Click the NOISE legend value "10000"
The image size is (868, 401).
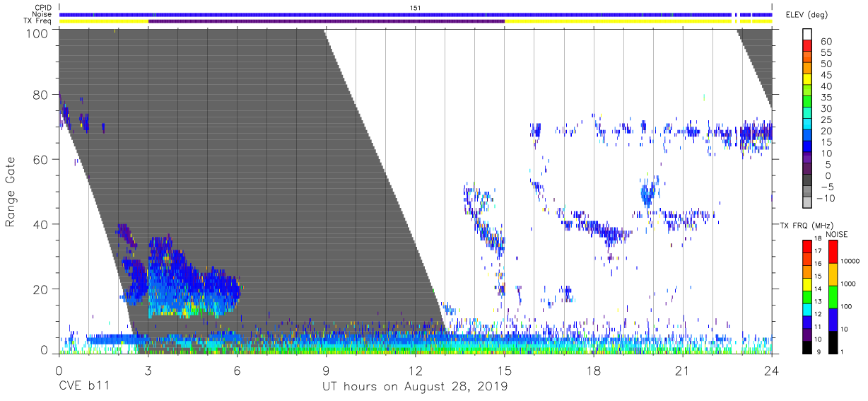coord(850,261)
